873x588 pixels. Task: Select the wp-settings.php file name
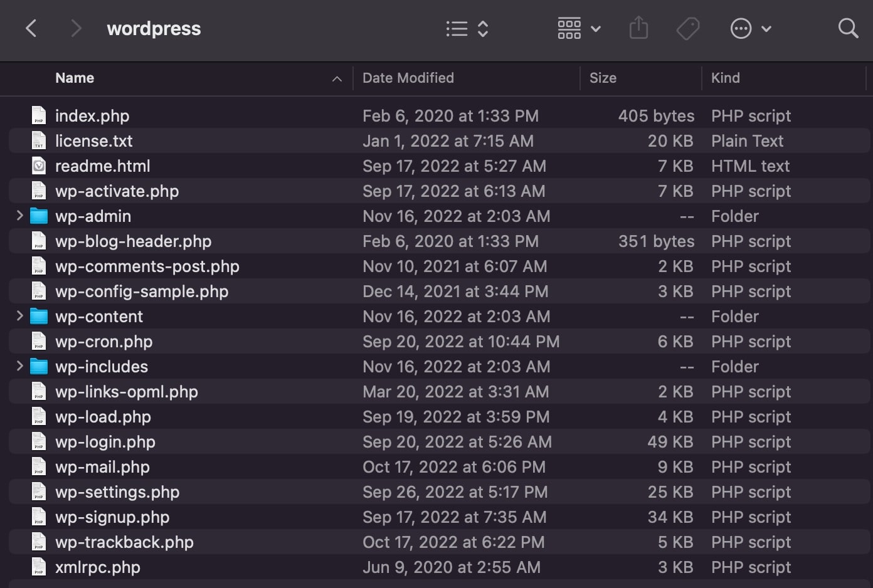tap(117, 492)
